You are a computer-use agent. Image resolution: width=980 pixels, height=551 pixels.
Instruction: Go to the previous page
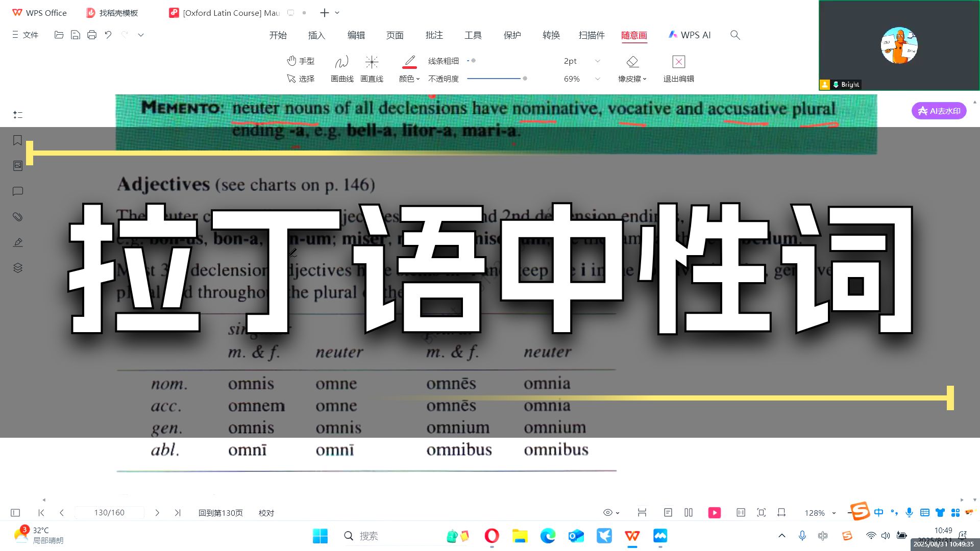pyautogui.click(x=62, y=513)
